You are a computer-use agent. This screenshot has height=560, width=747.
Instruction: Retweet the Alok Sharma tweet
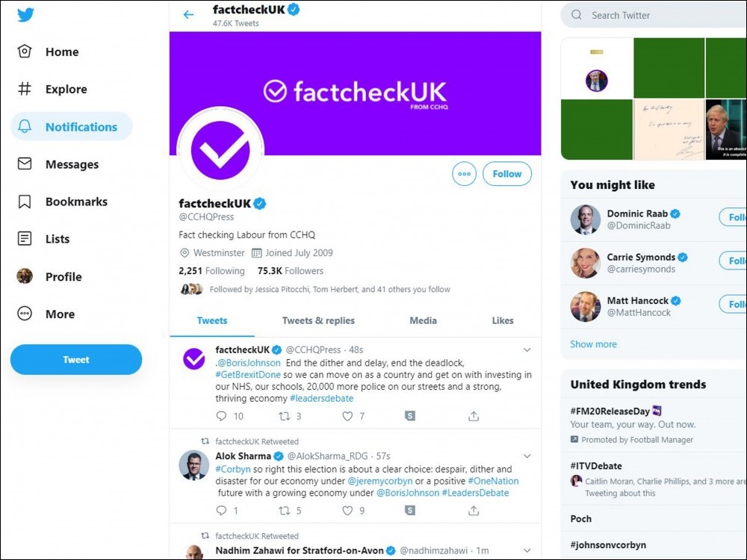pos(284,511)
